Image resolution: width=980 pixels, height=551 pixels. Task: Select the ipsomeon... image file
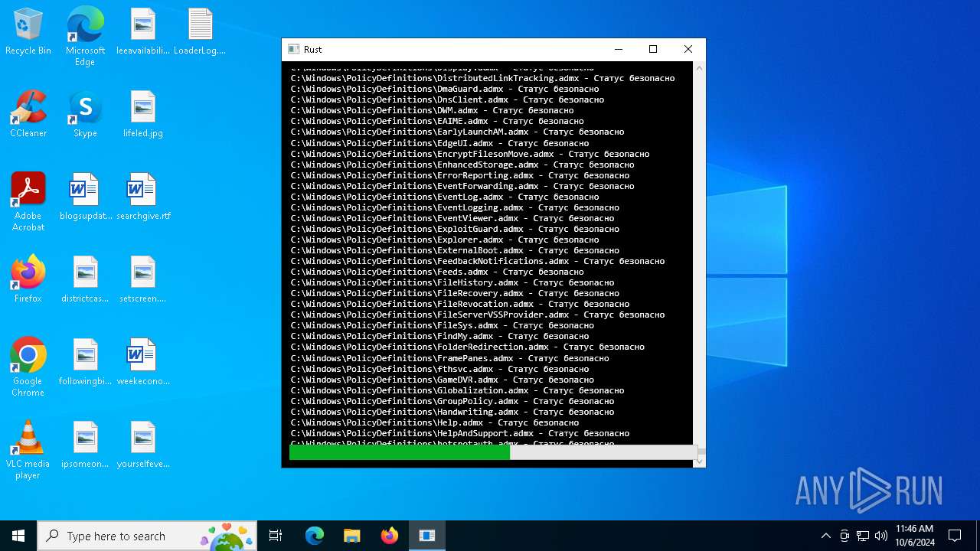pyautogui.click(x=85, y=445)
